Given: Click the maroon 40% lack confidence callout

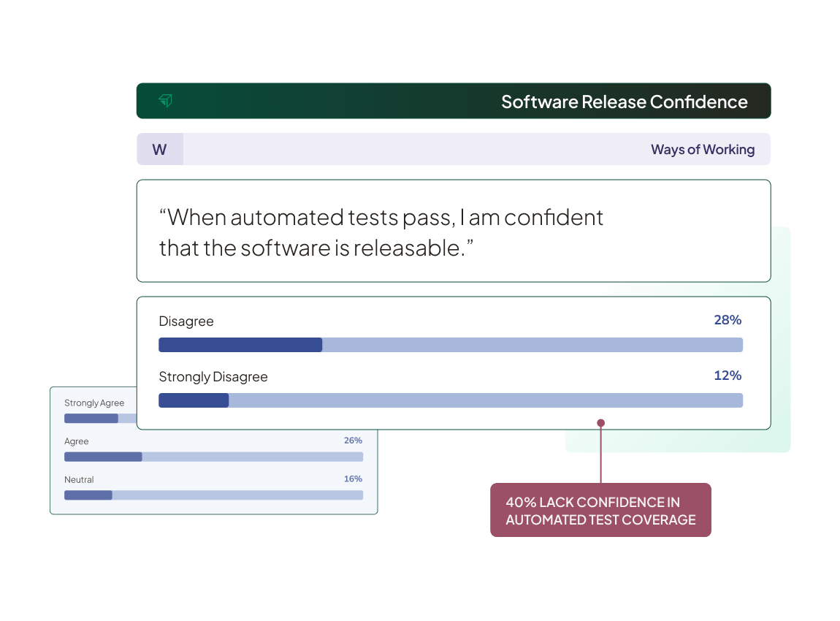Looking at the screenshot, I should pos(600,509).
